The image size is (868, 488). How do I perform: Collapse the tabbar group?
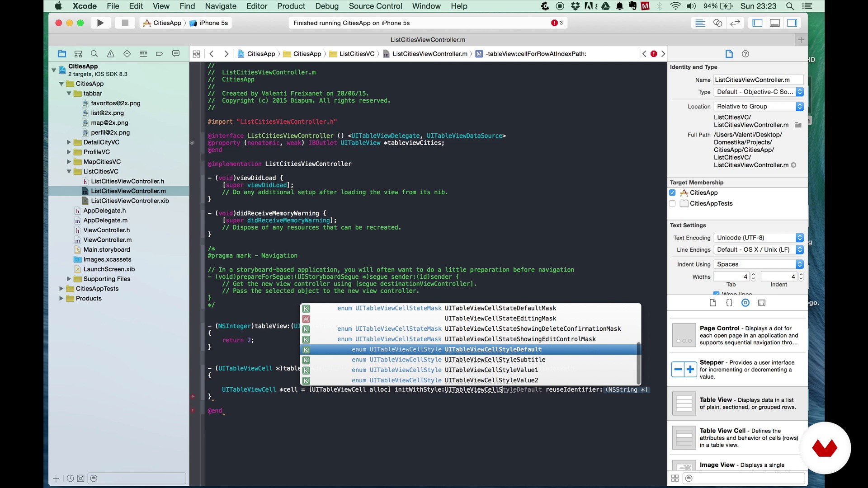click(x=69, y=94)
